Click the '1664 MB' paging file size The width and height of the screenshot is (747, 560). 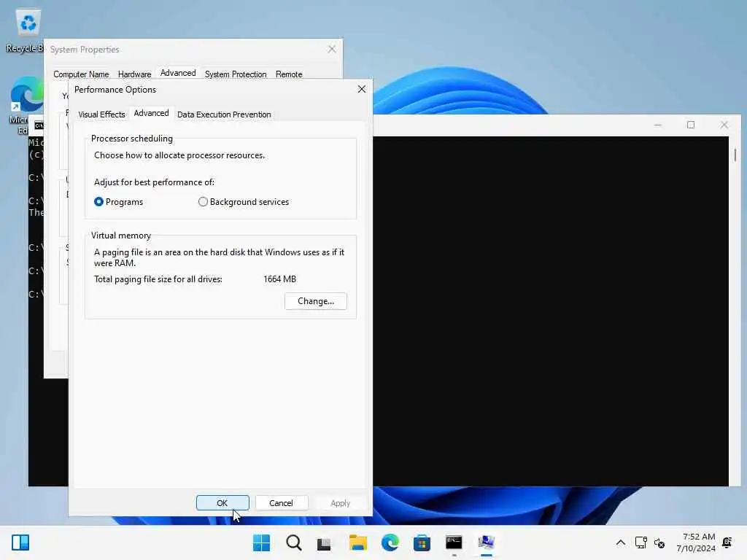pyautogui.click(x=279, y=279)
